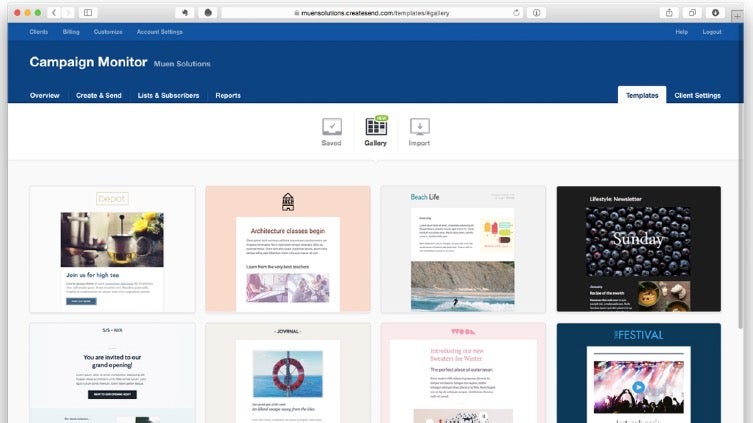Viewport: 753px width, 423px height.
Task: Click the Reader info icon in toolbar
Action: [x=536, y=13]
